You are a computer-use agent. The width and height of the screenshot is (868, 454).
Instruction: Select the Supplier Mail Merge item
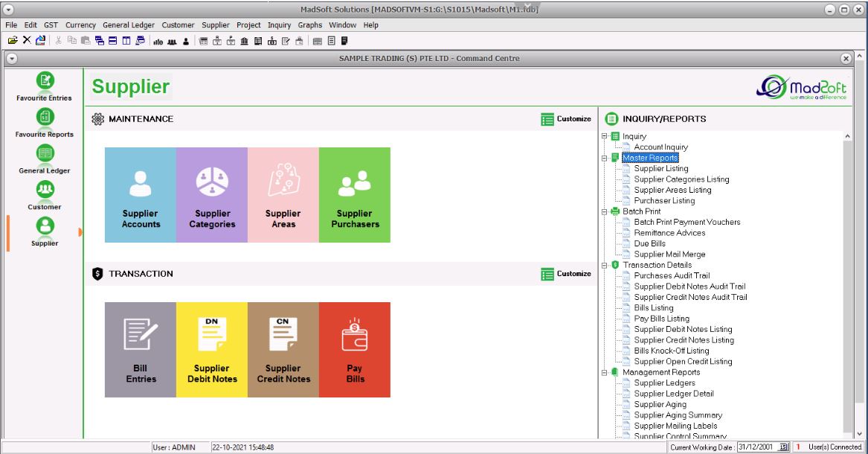[670, 254]
